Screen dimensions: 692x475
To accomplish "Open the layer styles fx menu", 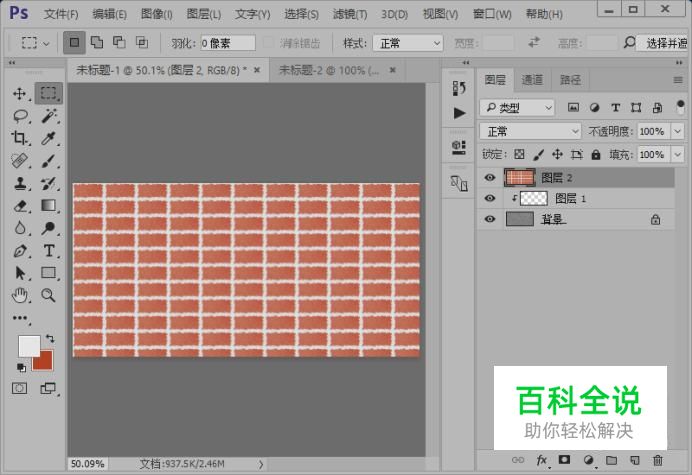I will click(x=542, y=460).
